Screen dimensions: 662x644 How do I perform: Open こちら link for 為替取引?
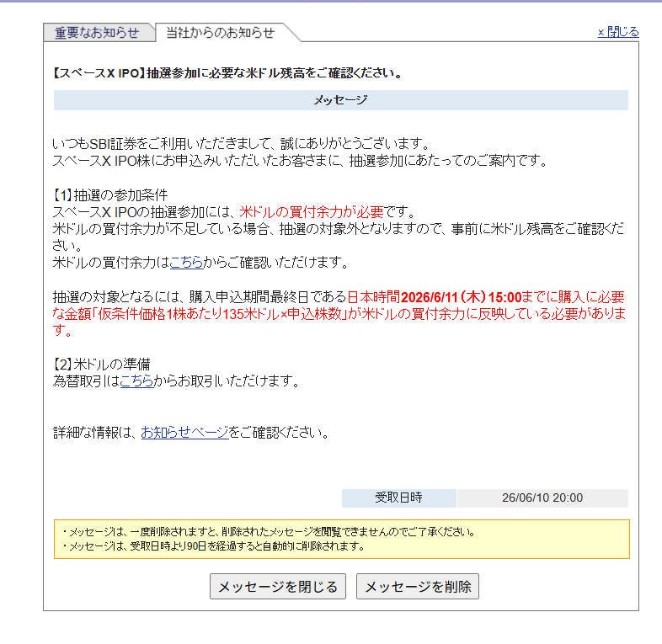[x=136, y=381]
